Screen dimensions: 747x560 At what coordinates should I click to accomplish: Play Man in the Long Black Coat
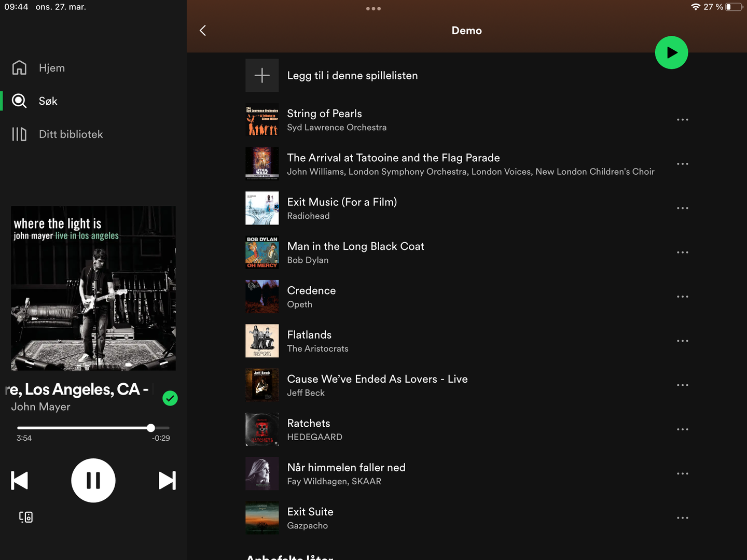coord(355,247)
